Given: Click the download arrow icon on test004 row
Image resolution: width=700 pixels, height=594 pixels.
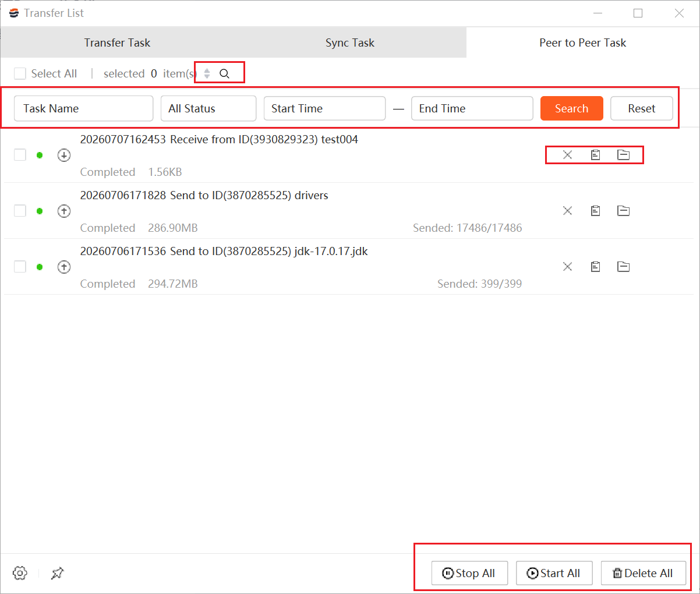Looking at the screenshot, I should click(x=64, y=155).
